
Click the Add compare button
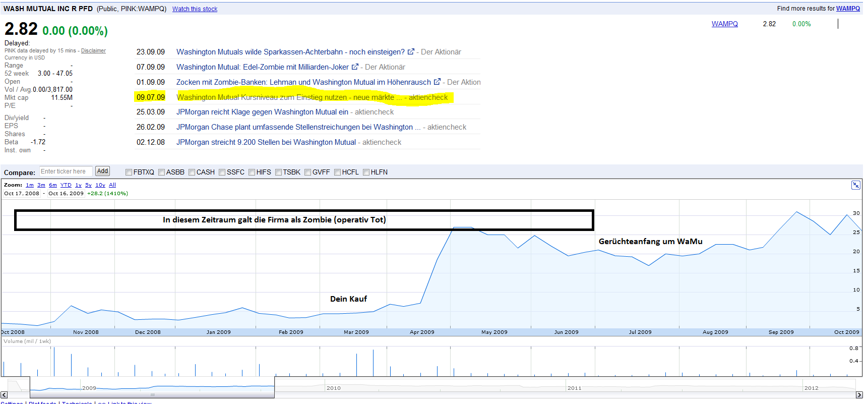click(102, 171)
